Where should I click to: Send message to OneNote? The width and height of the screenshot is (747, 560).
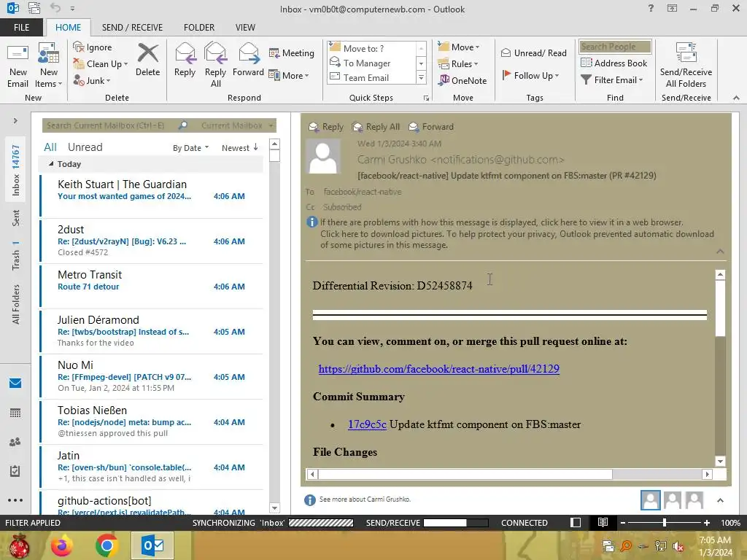click(462, 80)
